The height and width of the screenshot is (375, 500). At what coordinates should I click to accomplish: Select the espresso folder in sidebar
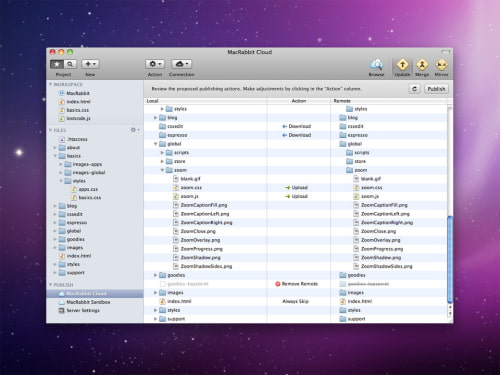click(x=77, y=222)
